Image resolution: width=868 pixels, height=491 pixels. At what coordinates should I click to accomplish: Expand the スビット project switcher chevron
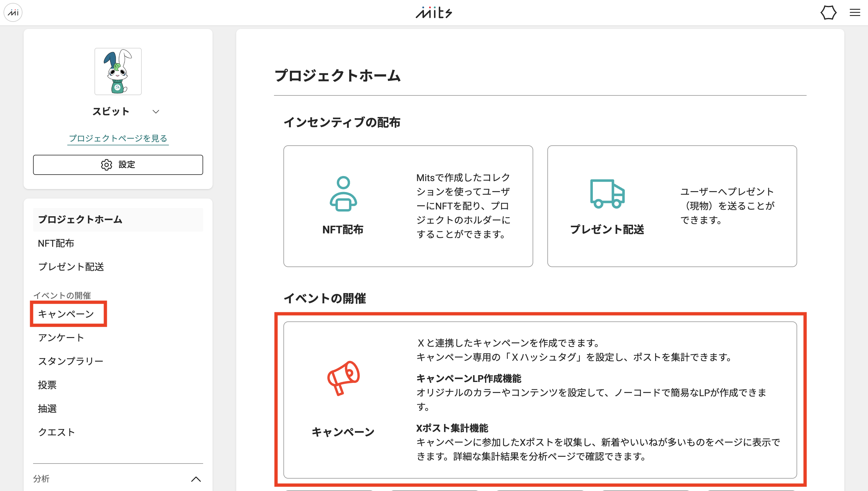click(x=156, y=112)
